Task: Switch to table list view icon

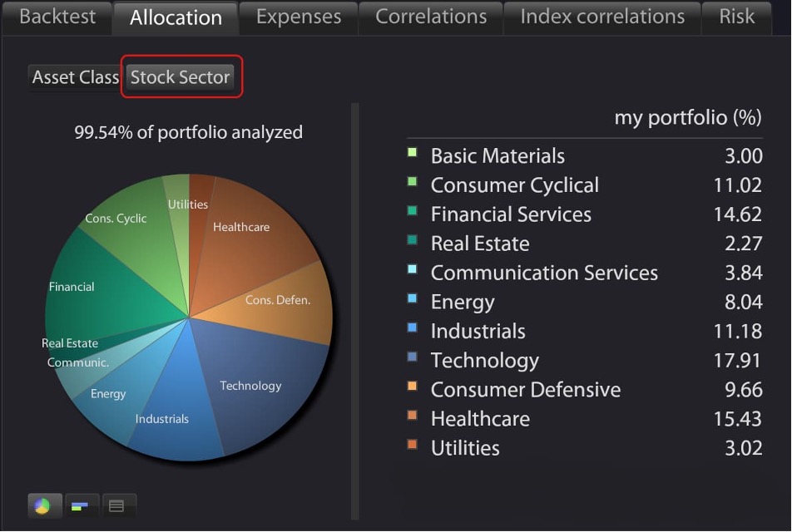Action: (116, 505)
